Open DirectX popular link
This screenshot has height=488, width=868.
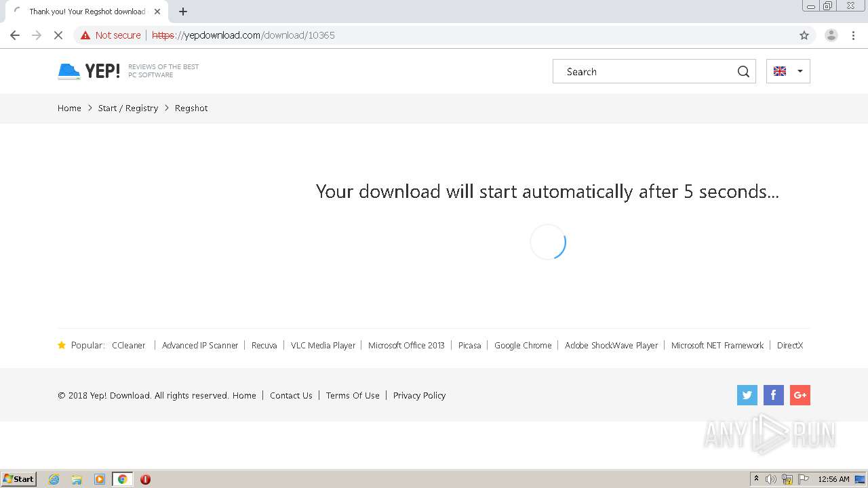click(x=790, y=345)
